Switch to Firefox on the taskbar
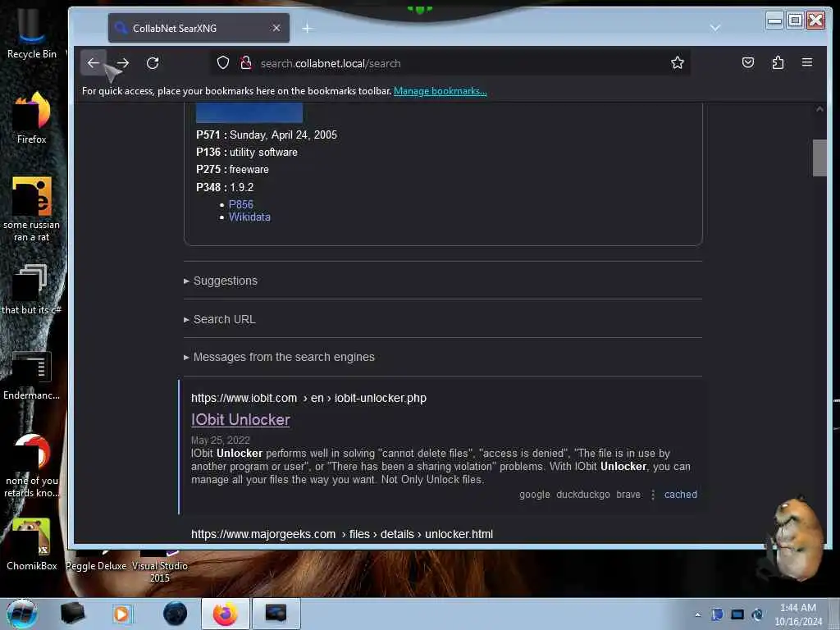 [x=226, y=614]
